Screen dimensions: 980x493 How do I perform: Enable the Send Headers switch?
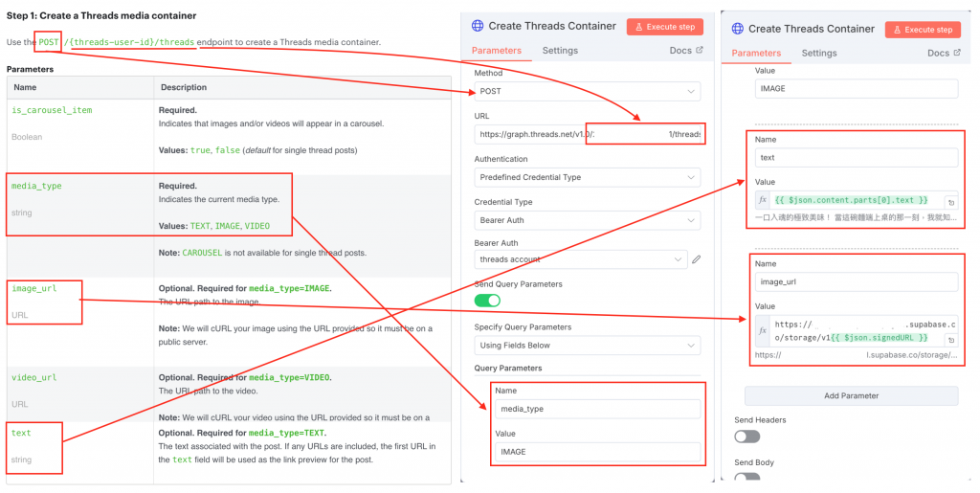pyautogui.click(x=747, y=437)
